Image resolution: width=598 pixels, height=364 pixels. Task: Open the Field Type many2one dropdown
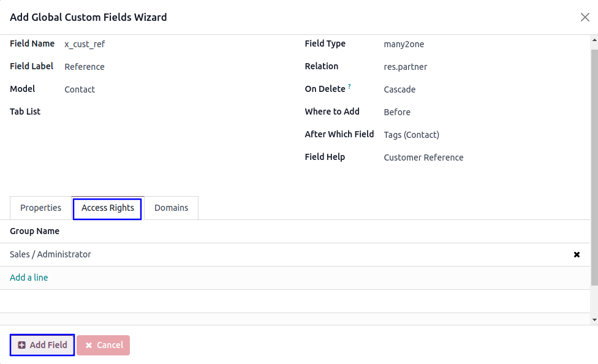click(x=404, y=44)
